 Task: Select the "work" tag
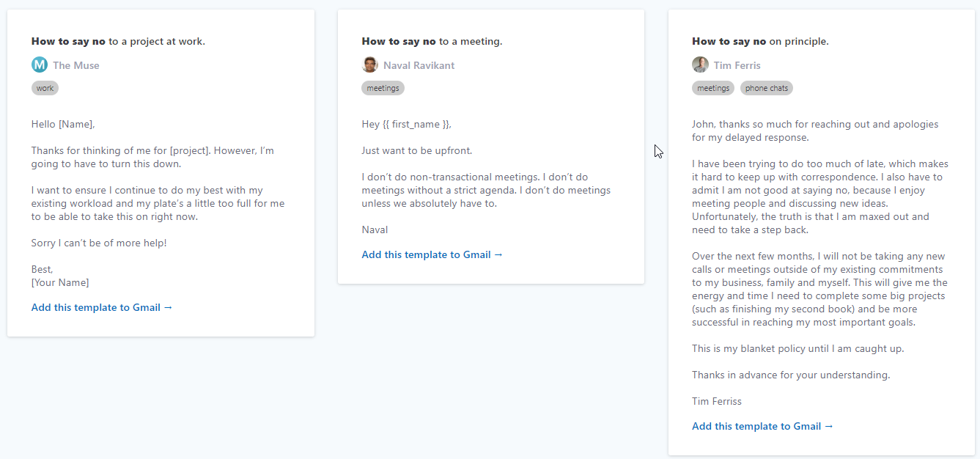point(45,88)
